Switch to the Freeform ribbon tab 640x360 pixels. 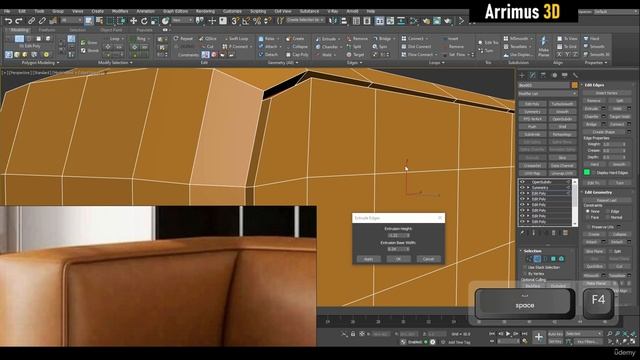(x=47, y=30)
